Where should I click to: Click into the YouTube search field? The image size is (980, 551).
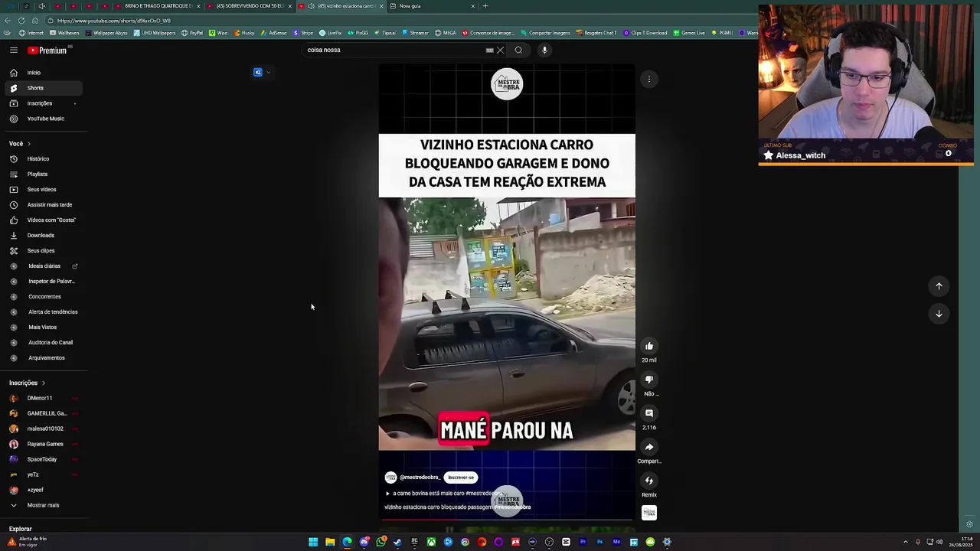[x=394, y=50]
